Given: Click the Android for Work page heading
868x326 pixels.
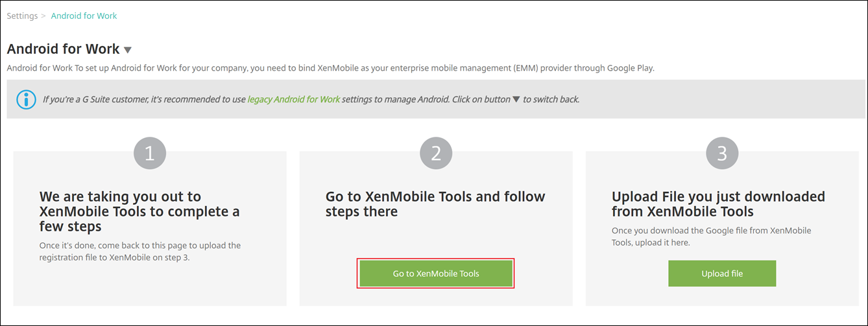Looking at the screenshot, I should tap(64, 49).
